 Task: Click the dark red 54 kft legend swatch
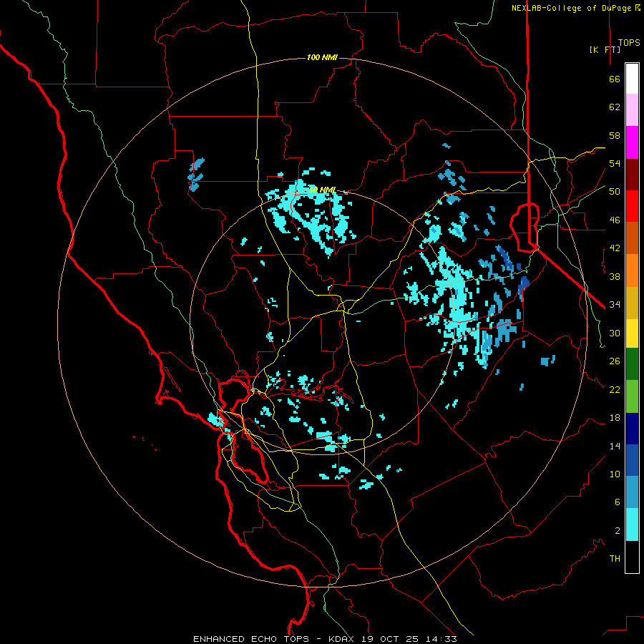pyautogui.click(x=632, y=174)
